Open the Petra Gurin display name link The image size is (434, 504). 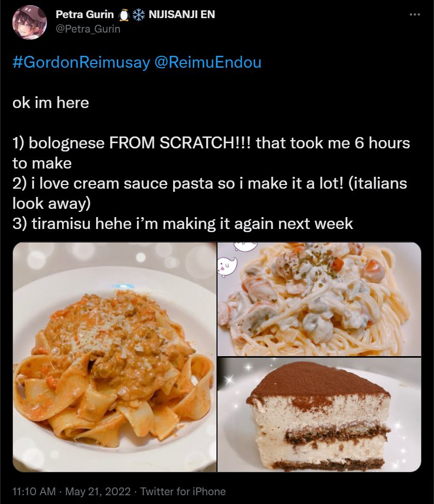click(85, 14)
